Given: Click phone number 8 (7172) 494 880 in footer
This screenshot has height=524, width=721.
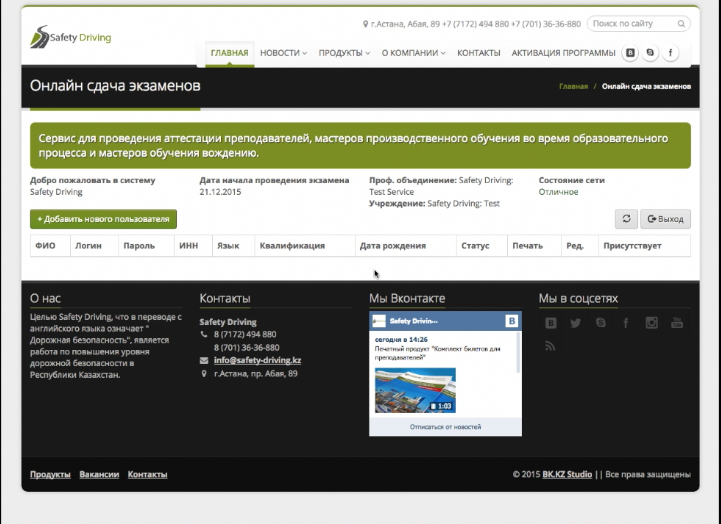Looking at the screenshot, I should (x=245, y=334).
